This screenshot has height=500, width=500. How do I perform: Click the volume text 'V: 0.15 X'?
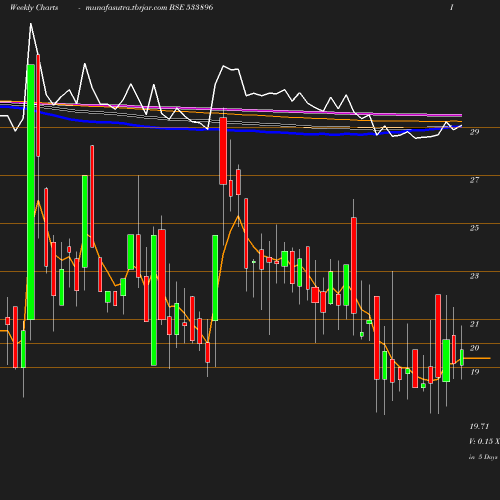point(484,441)
